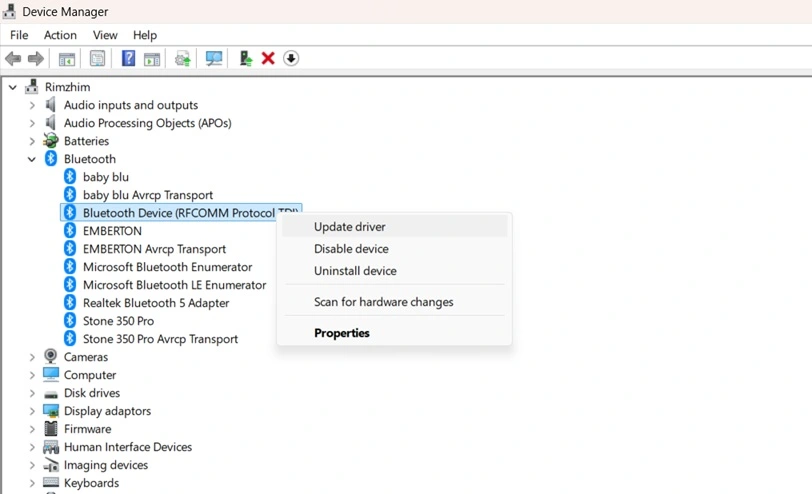Choose Update driver from context menu
Screen dimensions: 812x494
click(395, 226)
